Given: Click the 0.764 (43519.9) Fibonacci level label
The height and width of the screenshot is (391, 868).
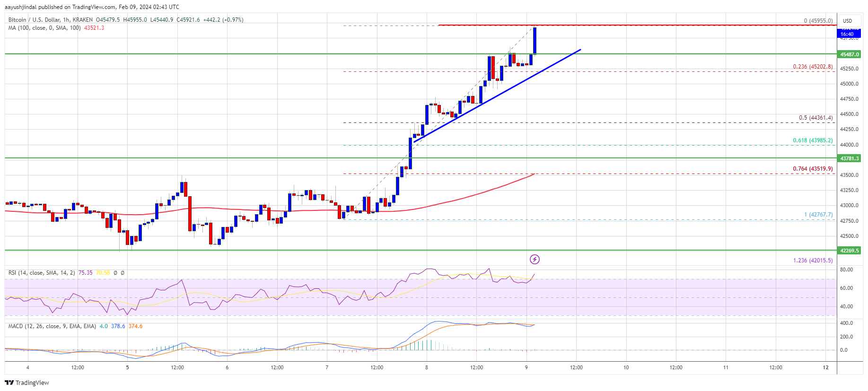Looking at the screenshot, I should point(813,169).
